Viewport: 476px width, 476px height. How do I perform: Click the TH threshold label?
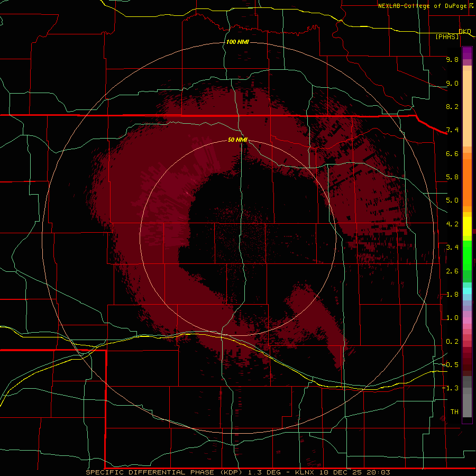click(x=454, y=411)
